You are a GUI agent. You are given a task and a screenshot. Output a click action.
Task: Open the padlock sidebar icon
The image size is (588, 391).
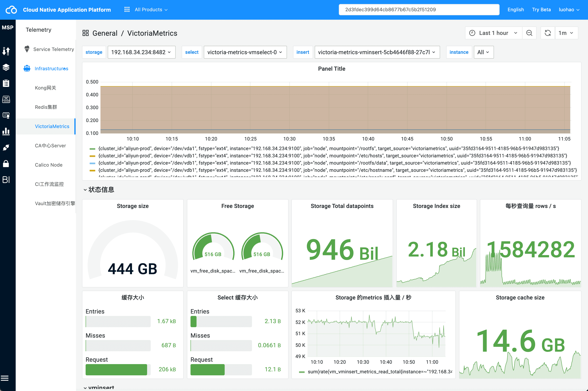[6, 164]
